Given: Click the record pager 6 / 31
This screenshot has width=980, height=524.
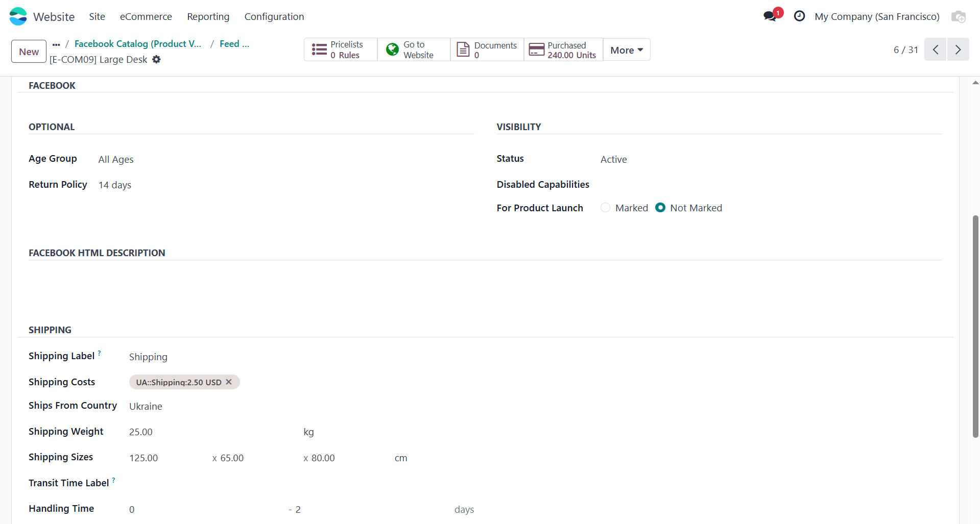Looking at the screenshot, I should click(x=906, y=49).
